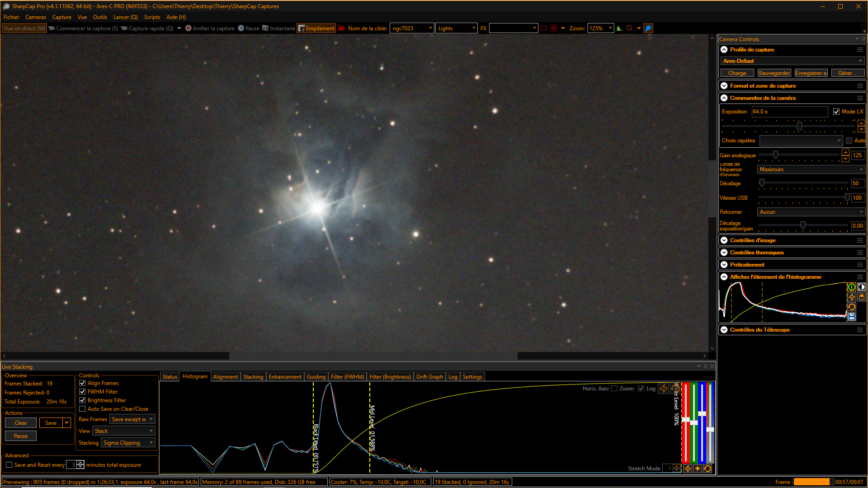Open the Ares-Defaut capture profile dropdown
Viewport: 868px width, 488px height.
pyautogui.click(x=793, y=61)
